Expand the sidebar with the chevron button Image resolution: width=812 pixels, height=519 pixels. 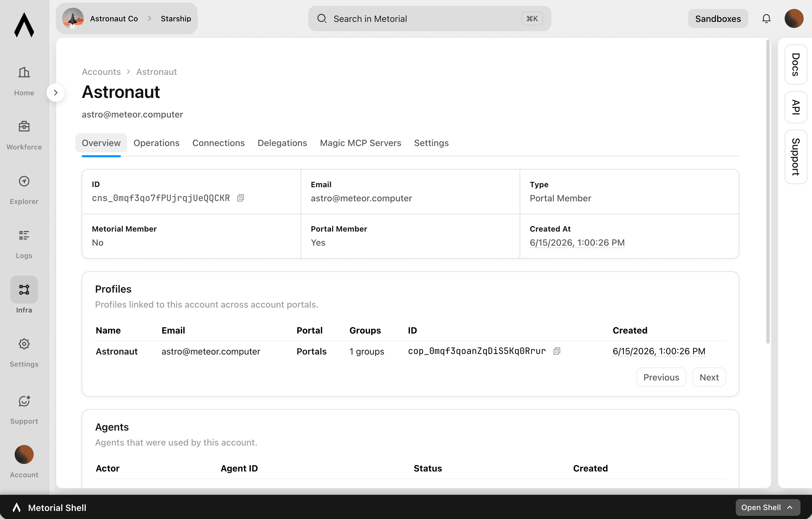coord(56,92)
